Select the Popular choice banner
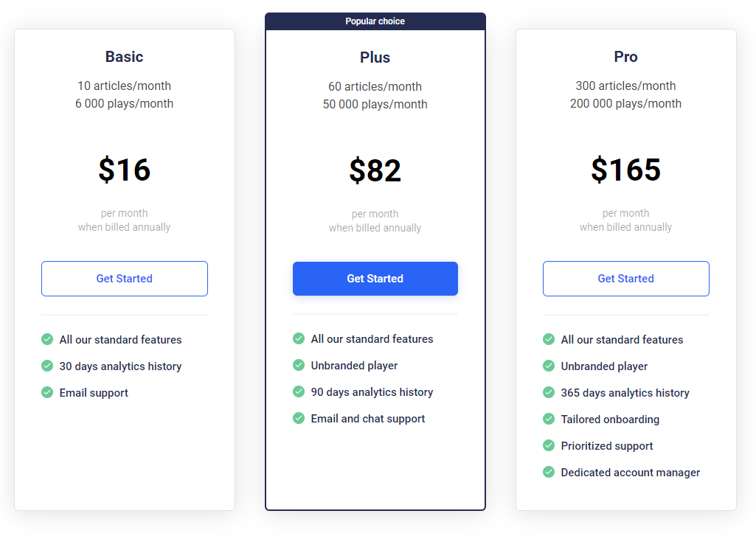Viewport: 756px width, 536px height. tap(375, 21)
